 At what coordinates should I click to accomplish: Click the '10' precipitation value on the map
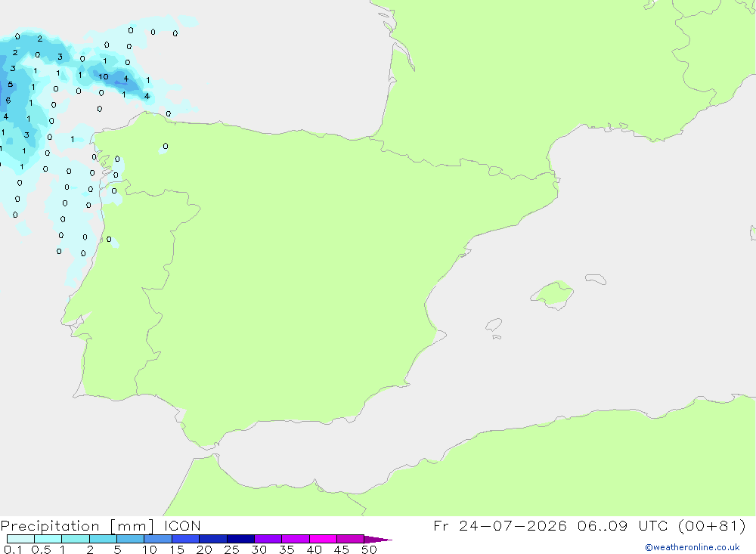coord(103,76)
